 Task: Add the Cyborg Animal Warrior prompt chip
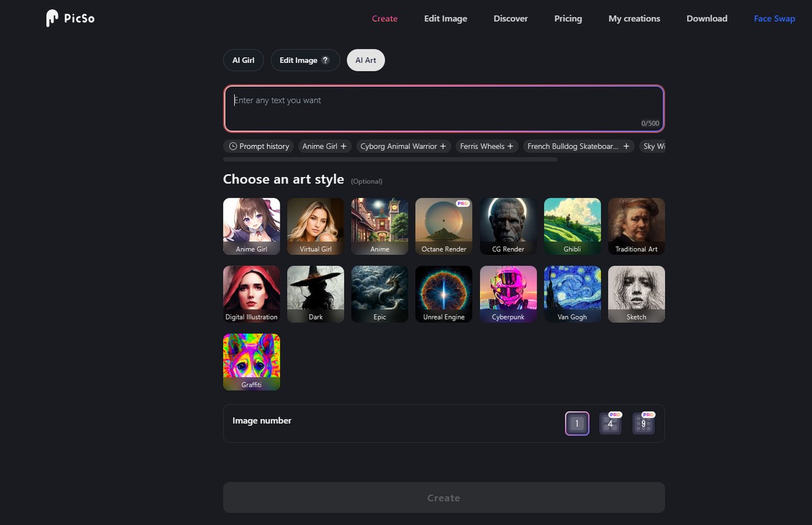pyautogui.click(x=403, y=146)
